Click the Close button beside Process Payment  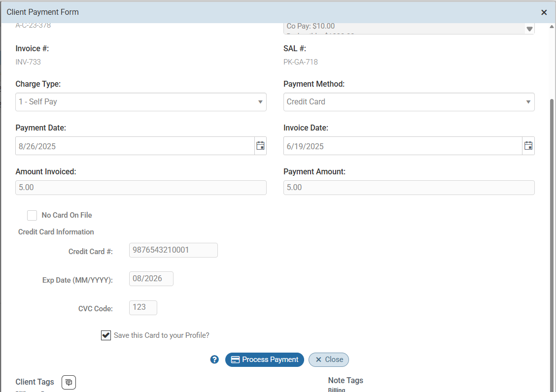tap(329, 359)
